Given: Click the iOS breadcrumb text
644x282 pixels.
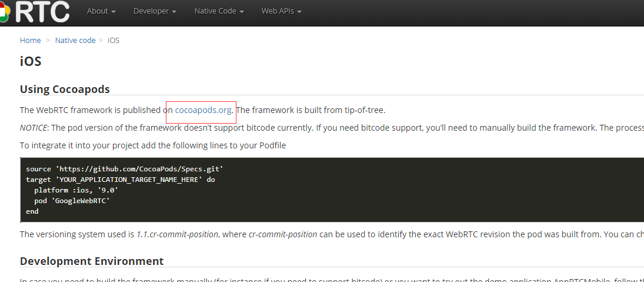Looking at the screenshot, I should [114, 40].
